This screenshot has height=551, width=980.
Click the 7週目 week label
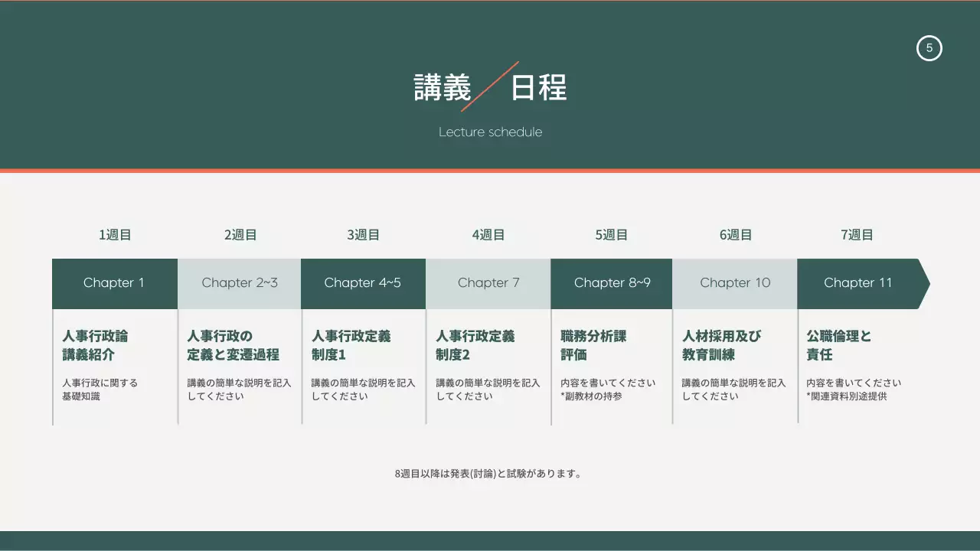click(857, 234)
